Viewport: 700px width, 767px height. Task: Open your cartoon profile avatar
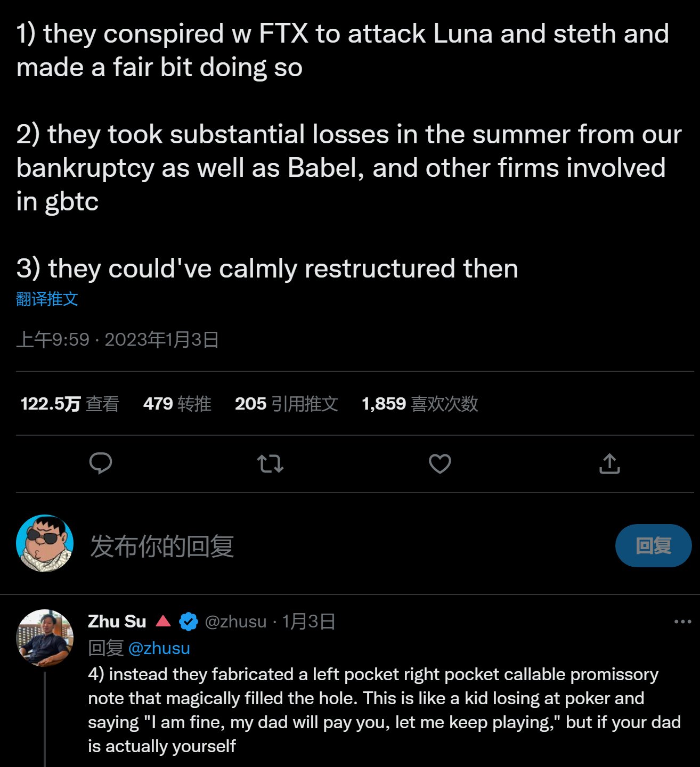coord(45,543)
